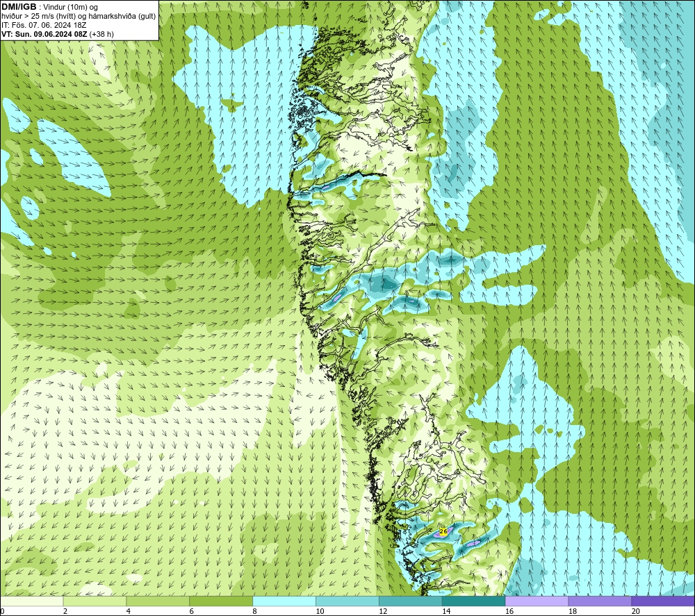The image size is (695, 616).
Task: Click the 4–6 m/s green swatch
Action: 158,601
